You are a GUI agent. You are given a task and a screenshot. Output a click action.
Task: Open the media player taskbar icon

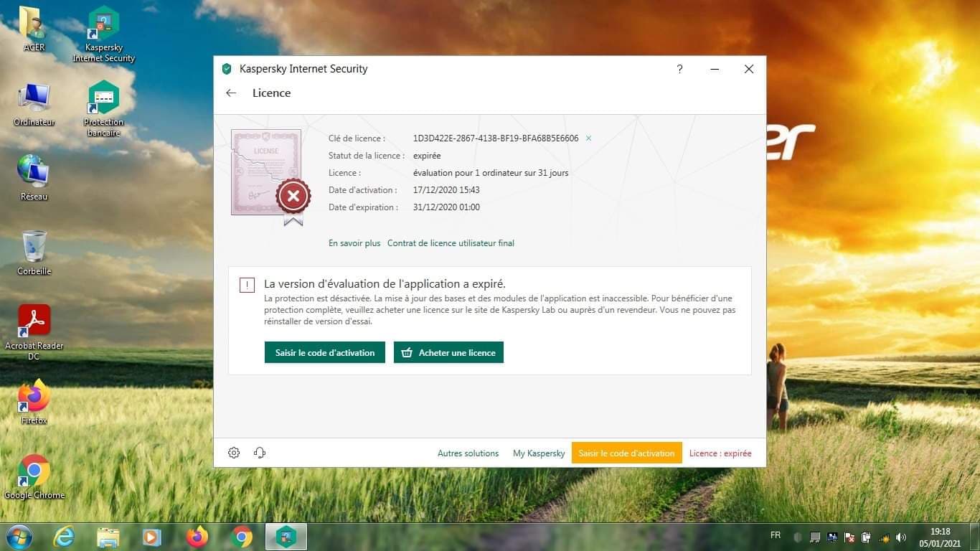pos(151,537)
